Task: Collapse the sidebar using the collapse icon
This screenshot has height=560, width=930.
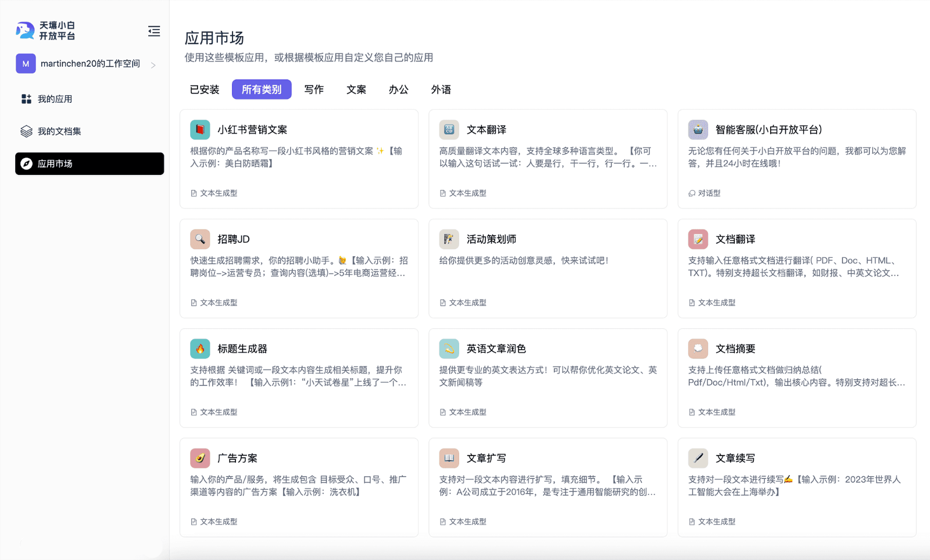Action: coord(153,31)
